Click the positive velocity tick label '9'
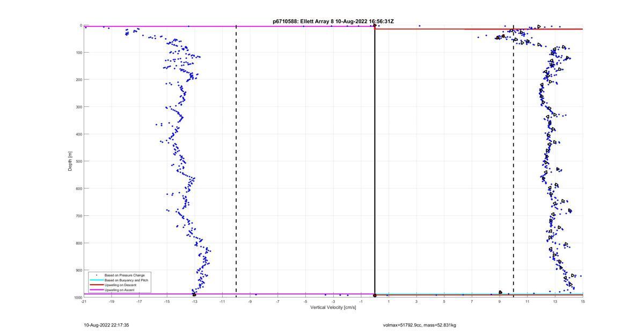Image resolution: width=644 pixels, height=334 pixels. (500, 302)
